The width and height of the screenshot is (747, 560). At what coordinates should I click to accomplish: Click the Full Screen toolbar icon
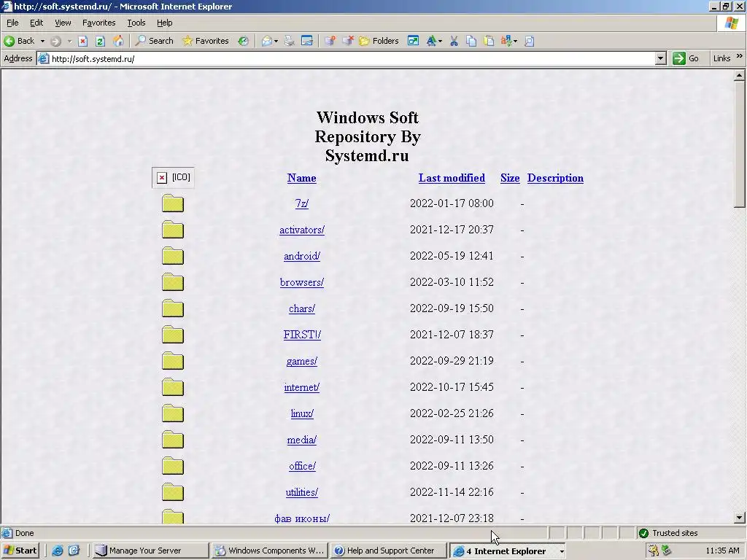[x=413, y=41]
